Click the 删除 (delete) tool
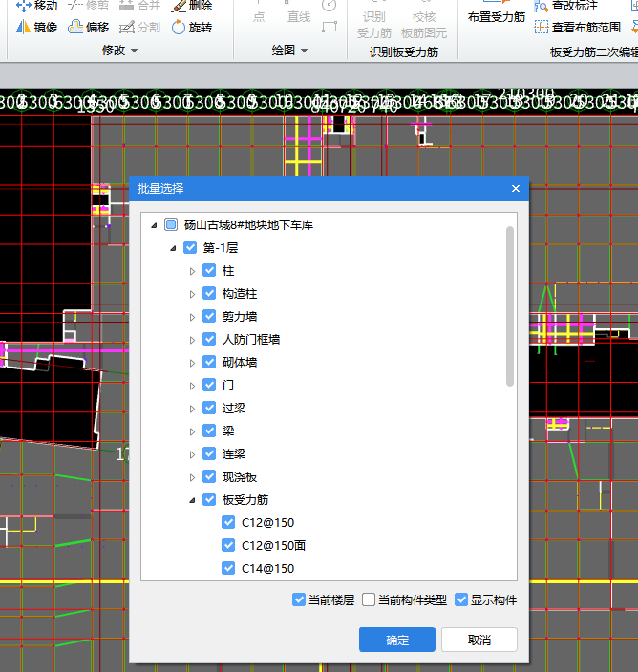Screen dimensions: 638x672 point(192,5)
